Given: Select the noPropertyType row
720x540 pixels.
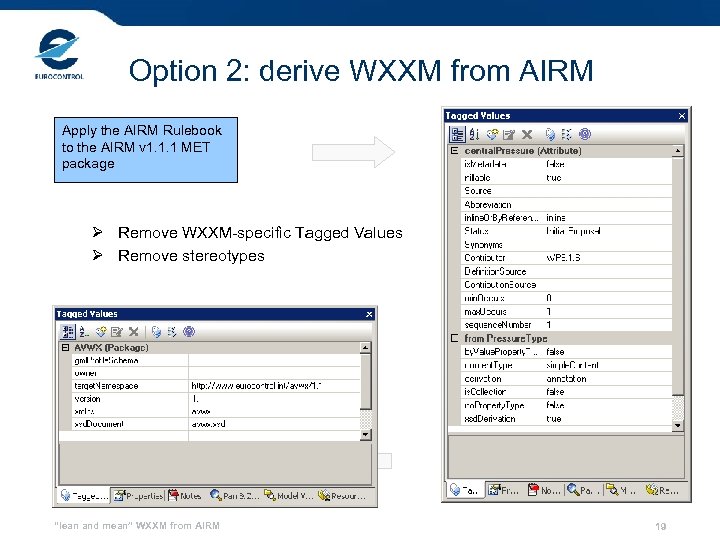Looking at the screenshot, I should pyautogui.click(x=566, y=405).
